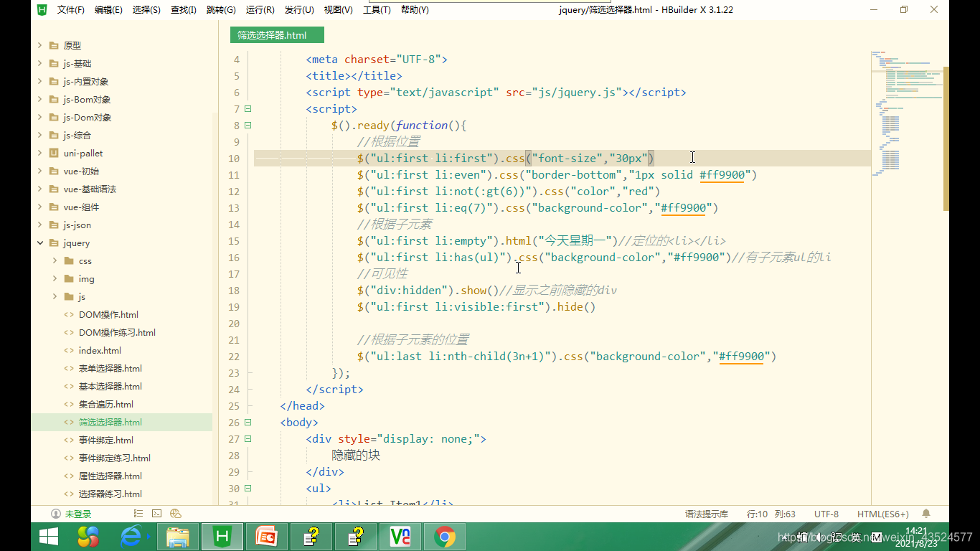Open the 帮助(Y) menu

(415, 10)
